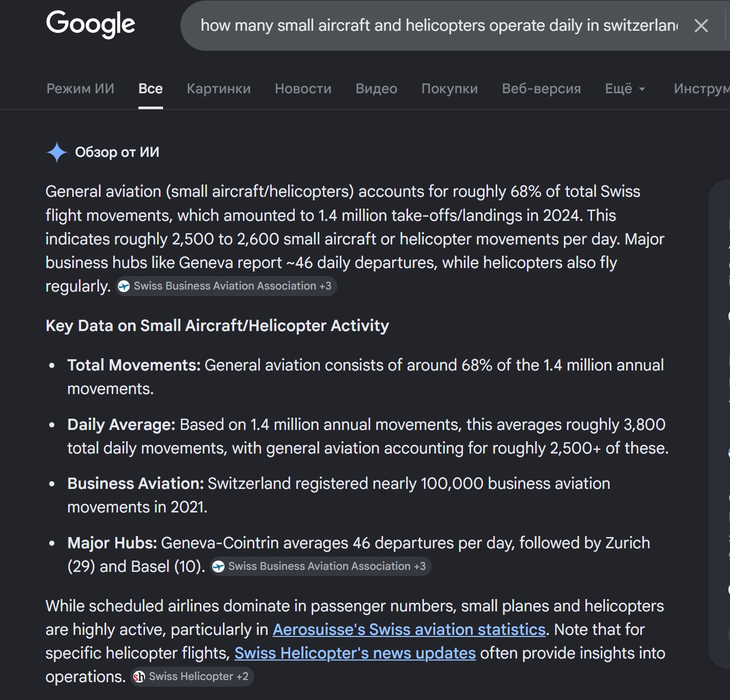
Task: Open the Инструменты options
Action: click(701, 89)
